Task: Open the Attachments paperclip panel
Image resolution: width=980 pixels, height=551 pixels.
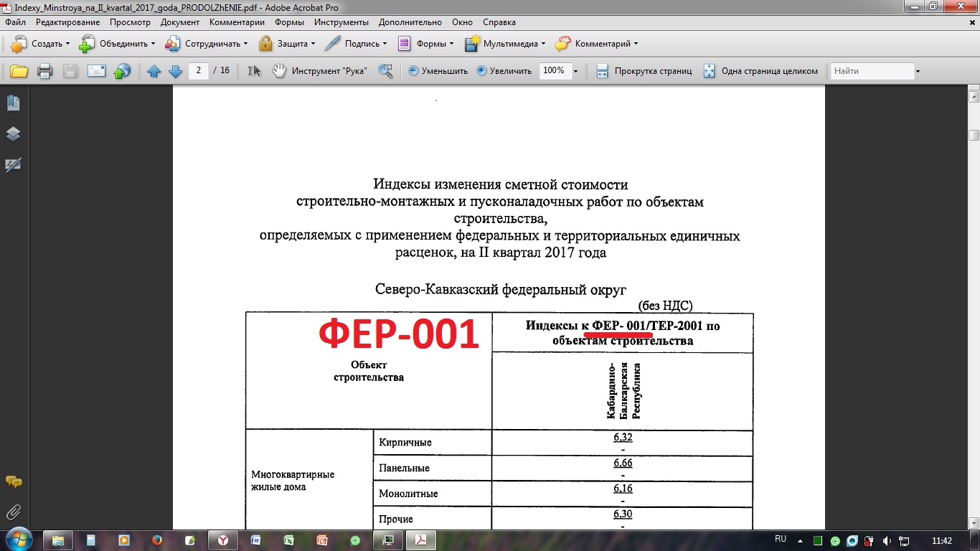Action: tap(13, 512)
